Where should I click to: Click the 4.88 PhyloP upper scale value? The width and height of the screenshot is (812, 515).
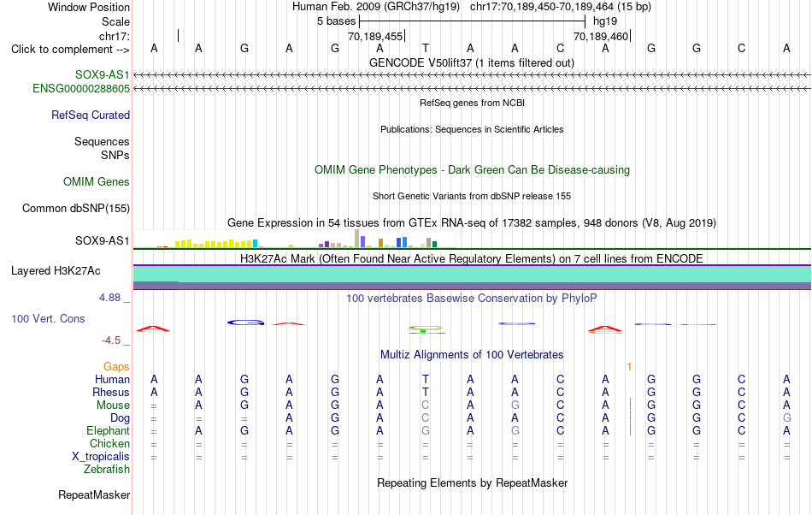[x=109, y=298]
